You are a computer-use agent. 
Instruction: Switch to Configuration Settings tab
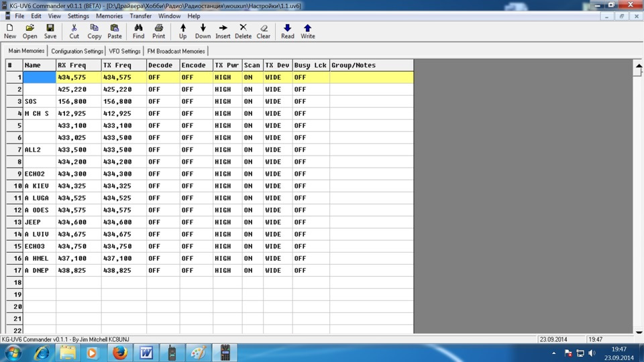click(x=76, y=52)
